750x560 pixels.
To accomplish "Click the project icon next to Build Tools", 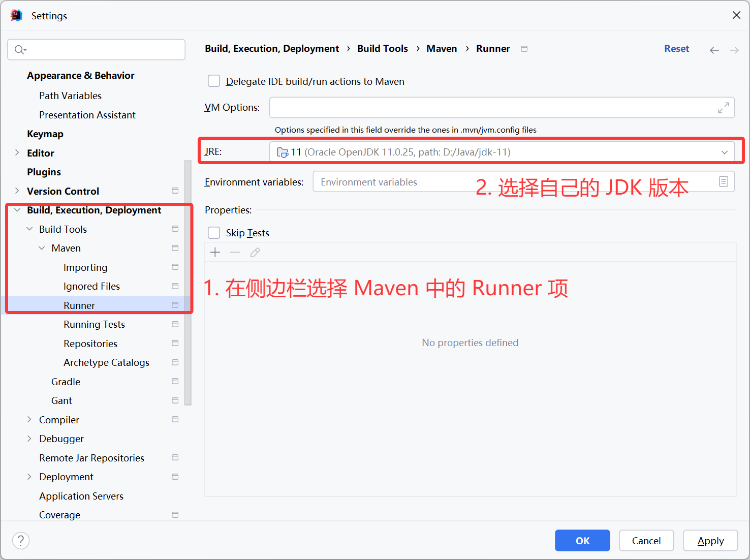I will (175, 229).
